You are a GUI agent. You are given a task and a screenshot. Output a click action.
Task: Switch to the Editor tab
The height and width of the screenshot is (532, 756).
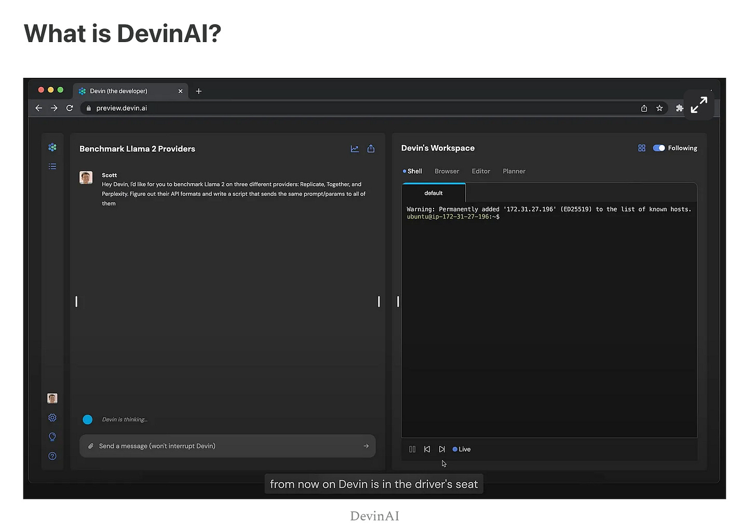click(x=481, y=171)
